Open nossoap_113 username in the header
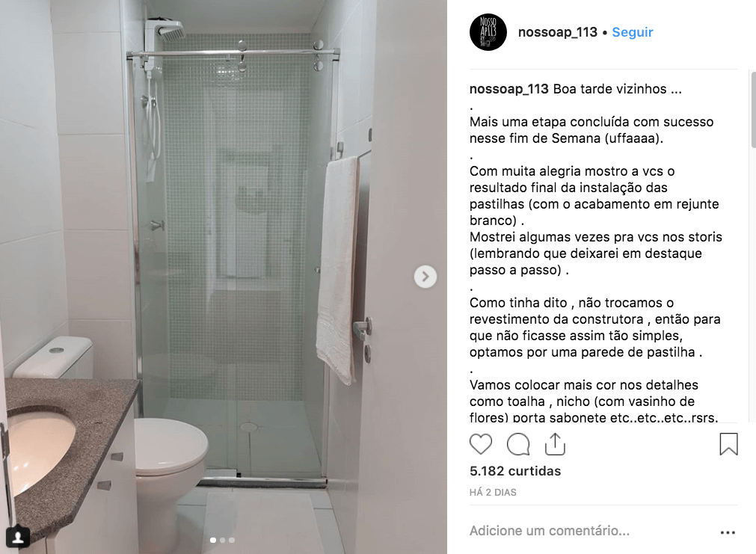Image resolution: width=756 pixels, height=554 pixels. [x=557, y=32]
